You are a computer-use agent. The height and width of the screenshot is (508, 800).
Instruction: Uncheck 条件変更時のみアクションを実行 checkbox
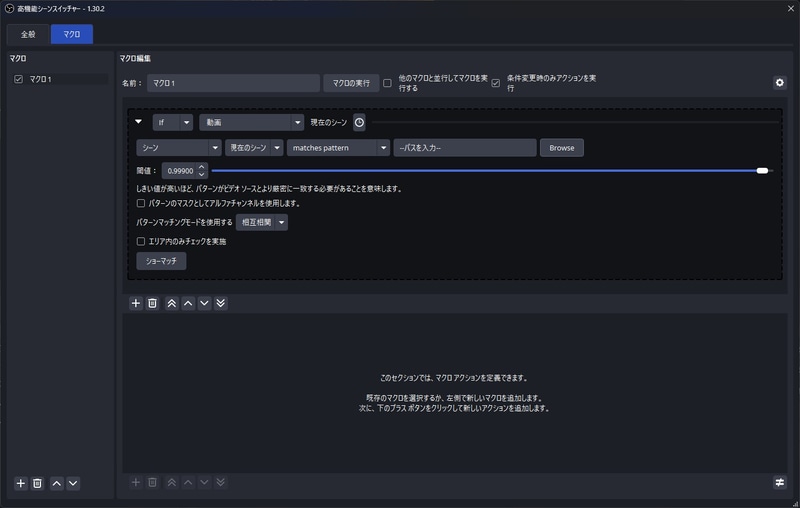click(495, 83)
